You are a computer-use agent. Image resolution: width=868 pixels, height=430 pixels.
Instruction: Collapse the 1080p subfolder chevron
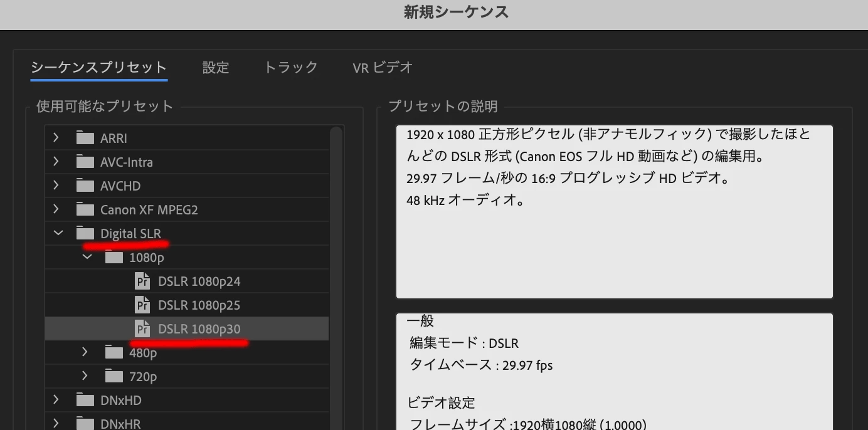87,257
